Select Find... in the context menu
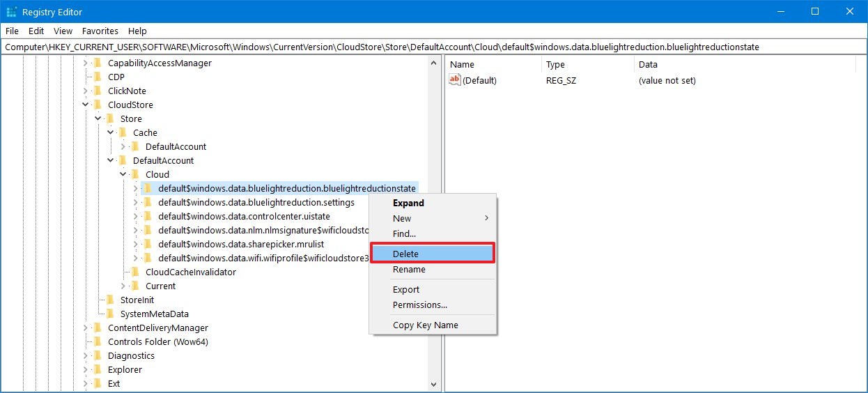Viewport: 868px width, 393px height. coord(433,233)
